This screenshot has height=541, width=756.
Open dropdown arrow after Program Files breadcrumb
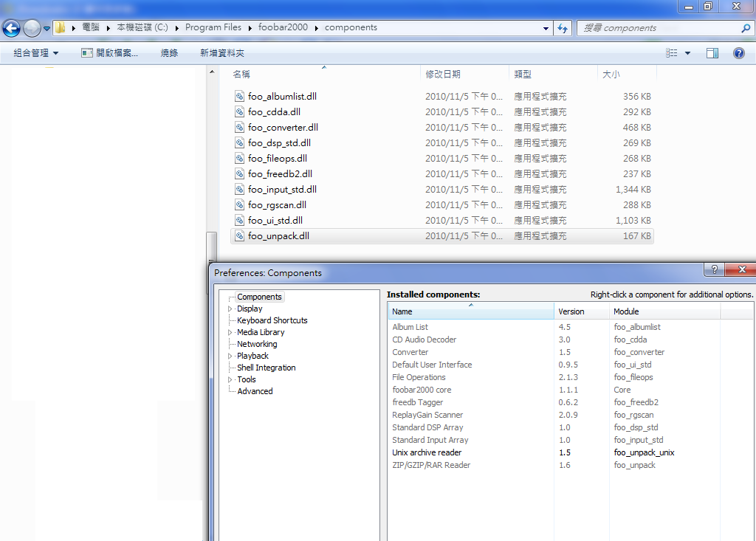point(250,28)
